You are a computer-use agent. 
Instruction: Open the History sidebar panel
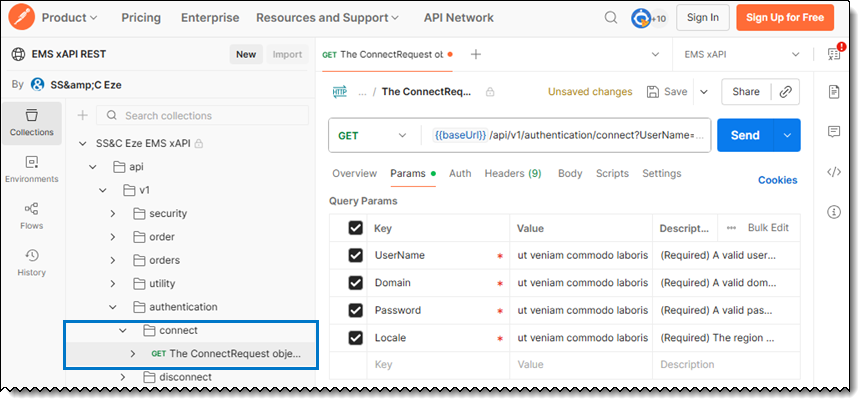[x=31, y=263]
